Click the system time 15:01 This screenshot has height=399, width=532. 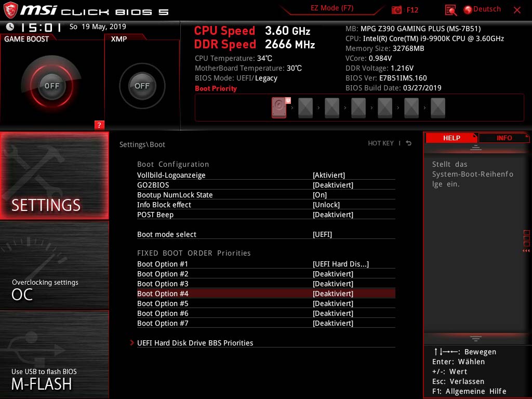pyautogui.click(x=41, y=27)
